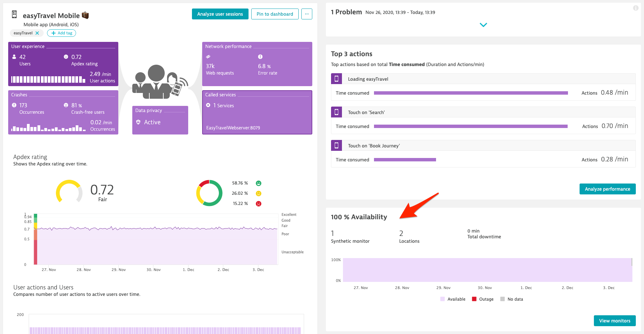Click the Top 3 actions heading
Screen dimensions: 644x334
(351, 54)
